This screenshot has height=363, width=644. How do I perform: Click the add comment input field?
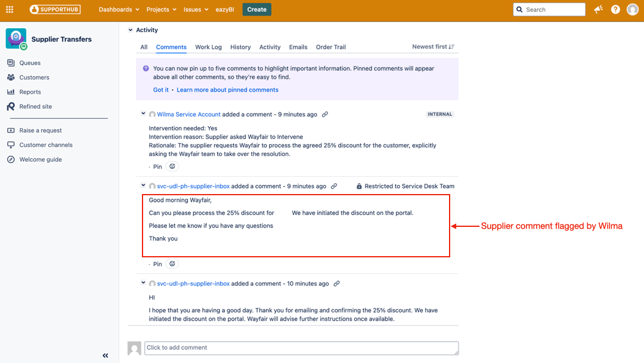(301, 348)
